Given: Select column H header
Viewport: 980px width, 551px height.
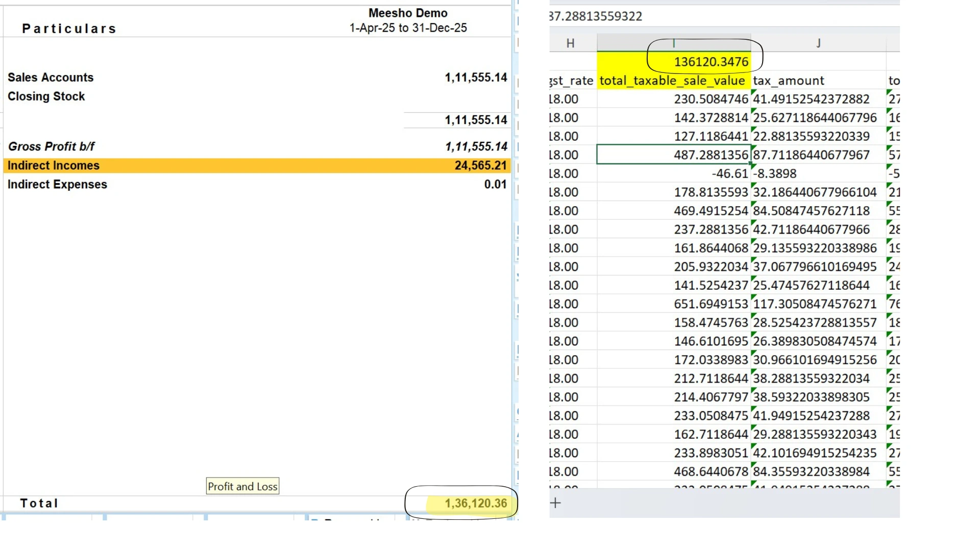Looking at the screenshot, I should click(x=570, y=43).
